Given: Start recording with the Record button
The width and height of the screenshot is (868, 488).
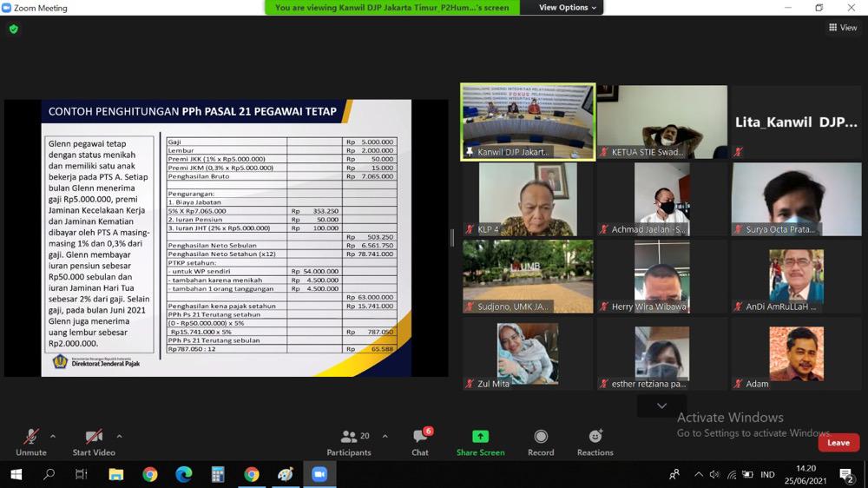Looking at the screenshot, I should [x=541, y=442].
